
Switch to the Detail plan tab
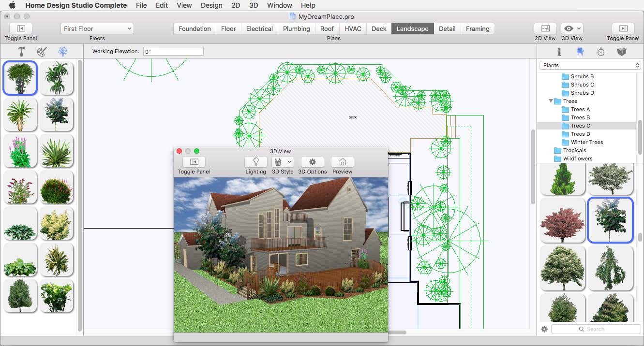pyautogui.click(x=447, y=29)
